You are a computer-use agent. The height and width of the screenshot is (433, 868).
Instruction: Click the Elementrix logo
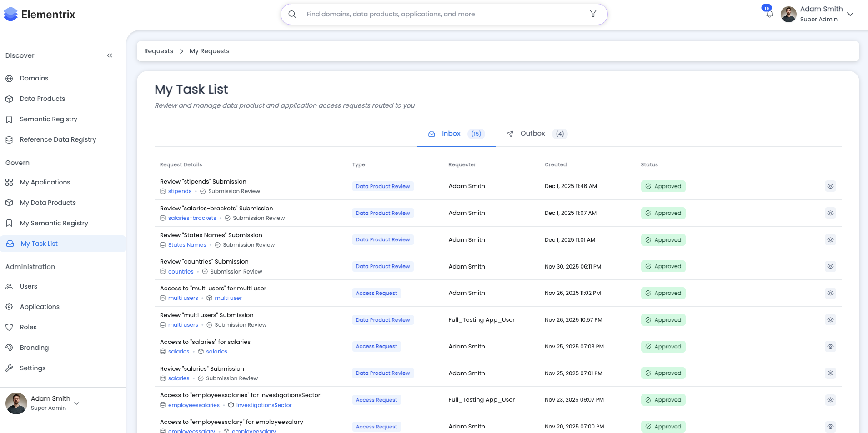(x=40, y=15)
